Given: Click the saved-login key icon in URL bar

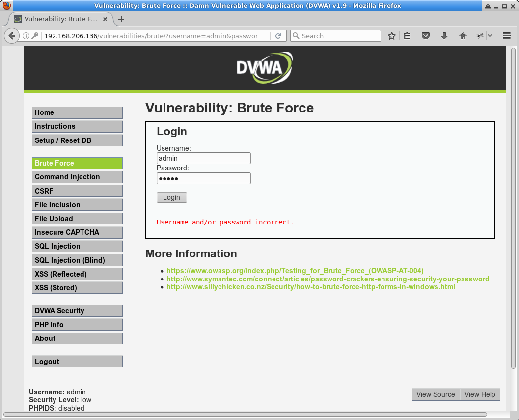Looking at the screenshot, I should (35, 36).
